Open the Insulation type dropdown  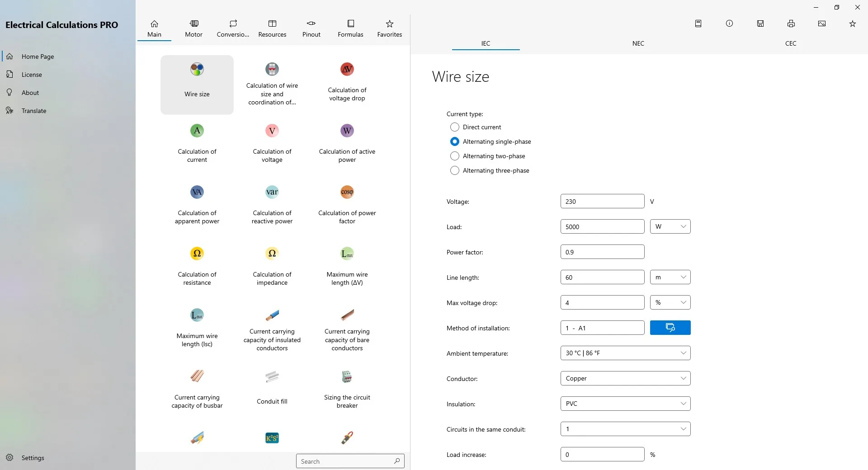point(626,404)
